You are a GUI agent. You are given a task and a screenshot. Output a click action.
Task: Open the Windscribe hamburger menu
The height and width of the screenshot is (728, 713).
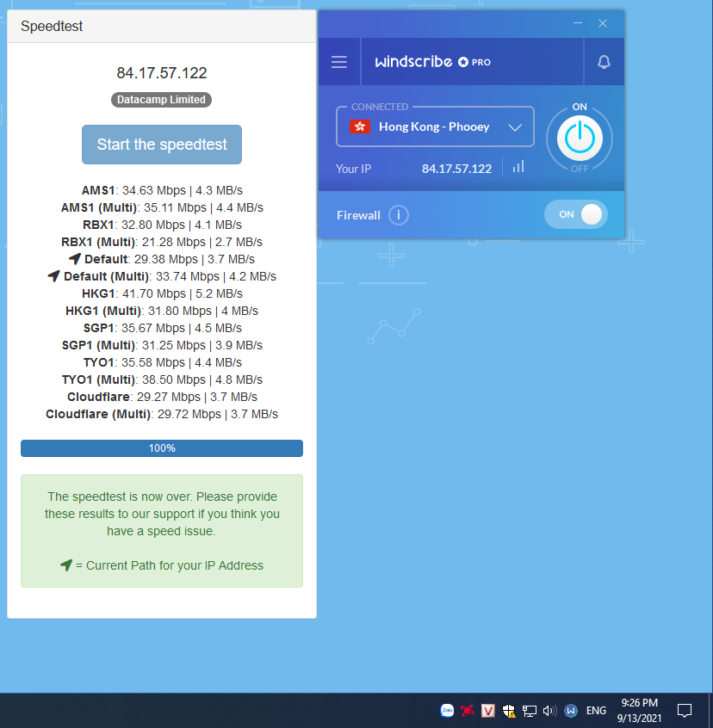339,62
